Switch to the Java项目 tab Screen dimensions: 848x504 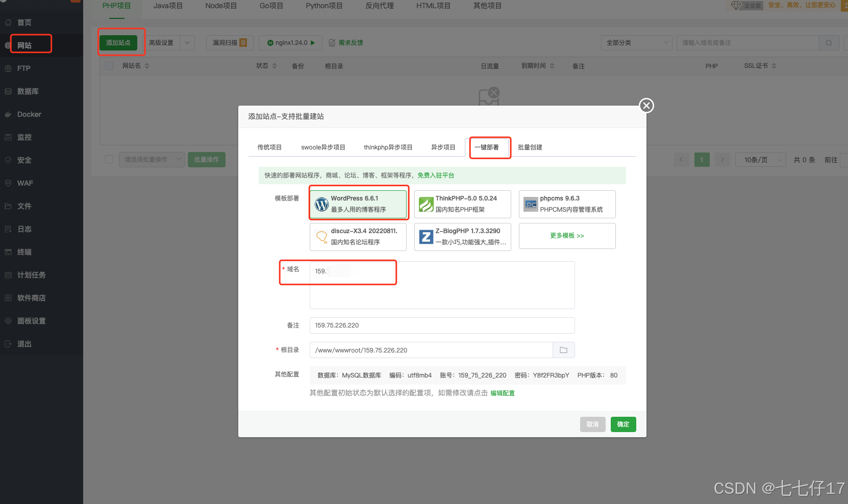tap(168, 6)
